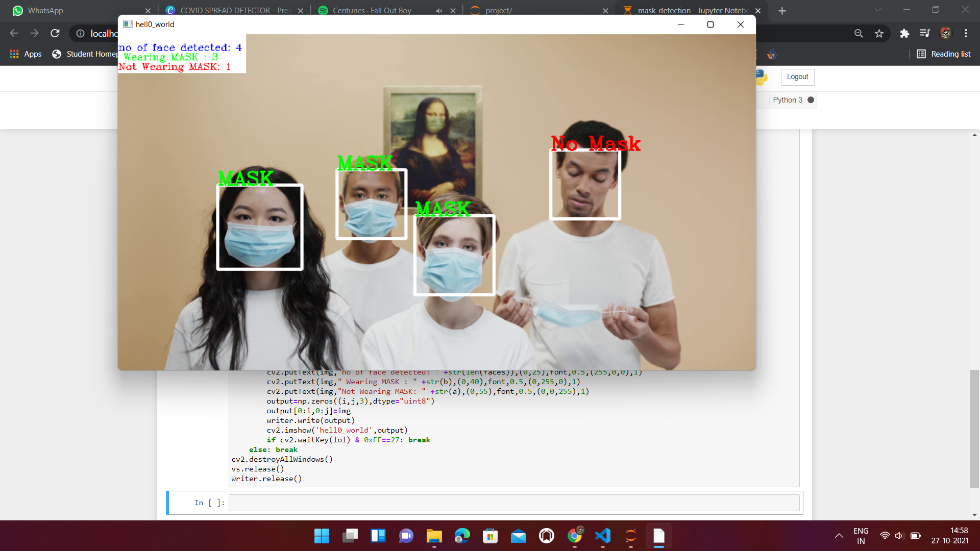Open Visual Studio Code from taskbar
Screen dimensions: 980x551
[603, 536]
